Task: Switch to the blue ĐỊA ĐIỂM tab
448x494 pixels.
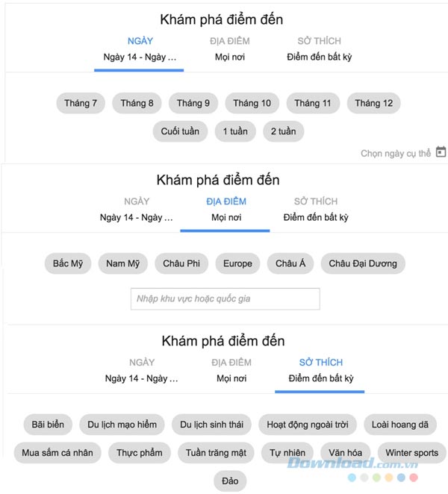Action: [x=226, y=201]
